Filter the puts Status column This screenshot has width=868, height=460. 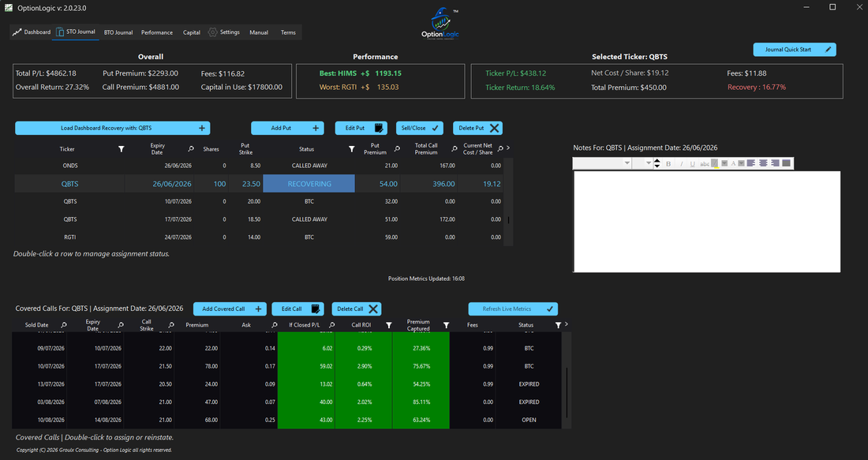click(x=351, y=149)
